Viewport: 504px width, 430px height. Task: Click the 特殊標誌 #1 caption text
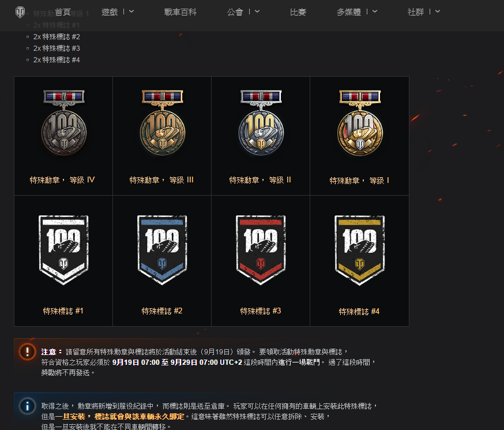pos(63,311)
